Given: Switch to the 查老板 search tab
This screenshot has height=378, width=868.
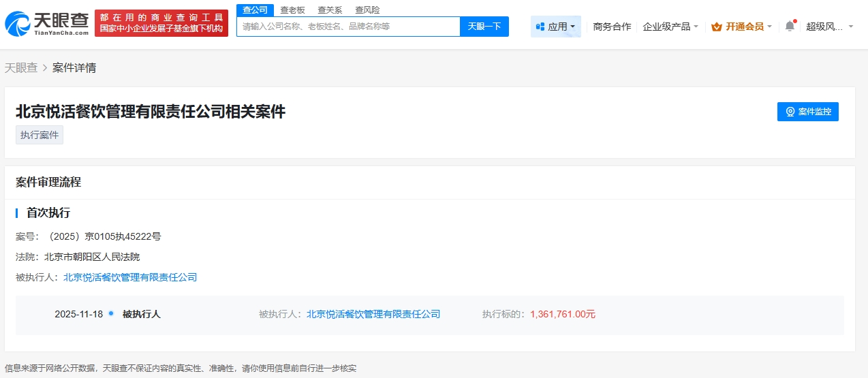Looking at the screenshot, I should [x=292, y=10].
